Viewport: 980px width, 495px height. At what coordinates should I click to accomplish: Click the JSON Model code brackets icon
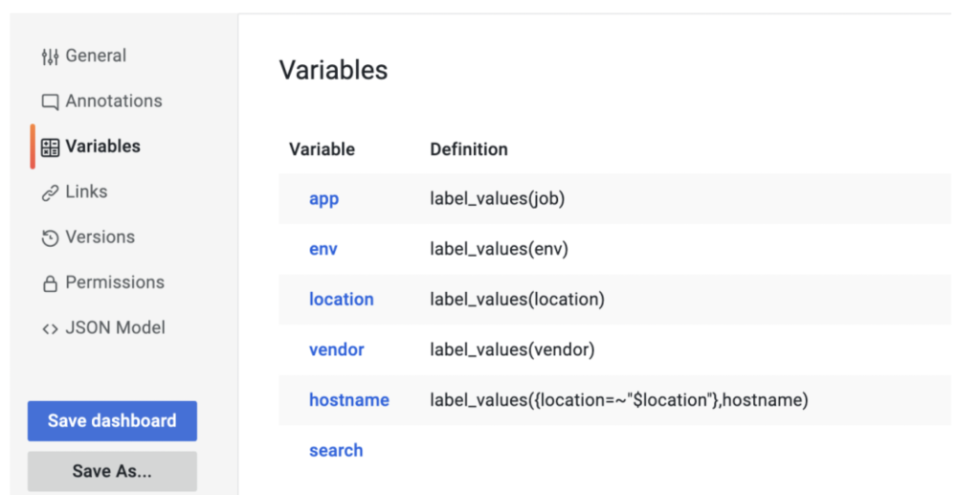click(50, 328)
